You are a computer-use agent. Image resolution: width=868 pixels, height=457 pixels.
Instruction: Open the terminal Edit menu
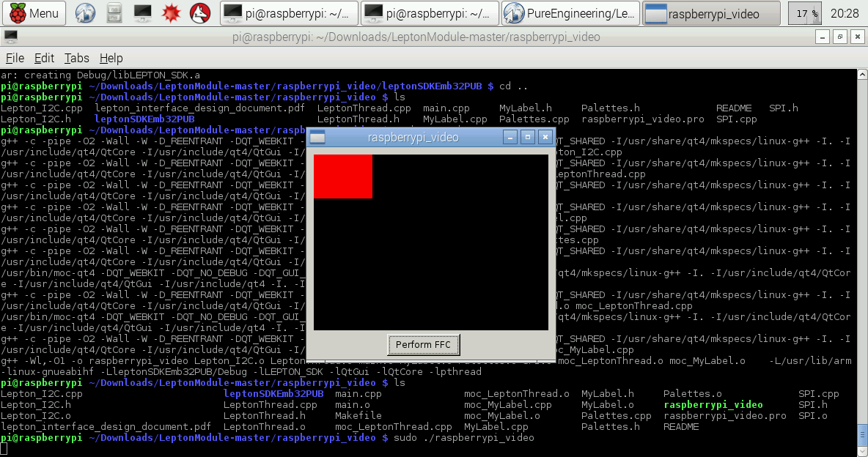(44, 58)
